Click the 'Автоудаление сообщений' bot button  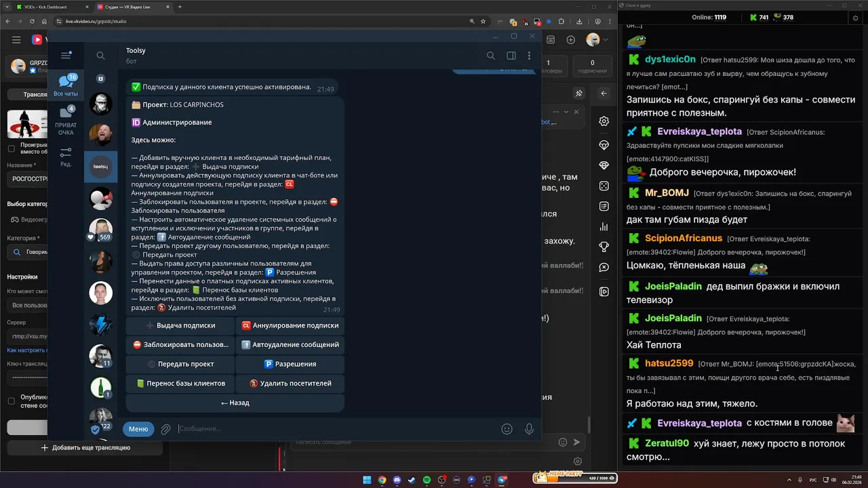tap(290, 344)
